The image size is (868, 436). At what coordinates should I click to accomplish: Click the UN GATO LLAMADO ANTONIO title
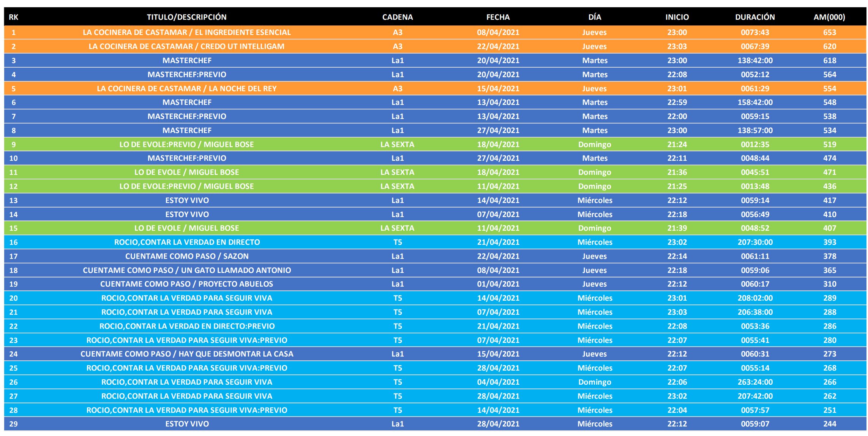186,270
